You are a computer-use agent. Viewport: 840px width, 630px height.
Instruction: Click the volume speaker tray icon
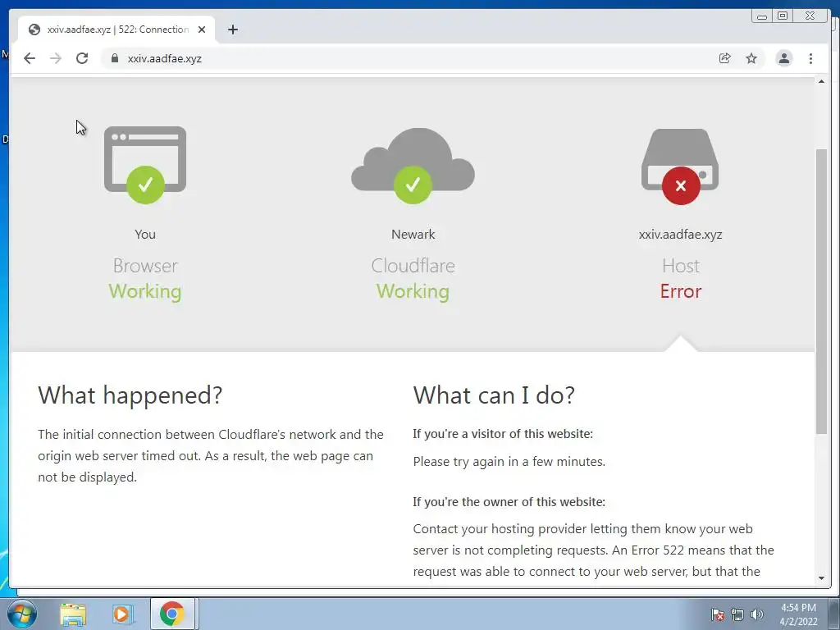tap(756, 614)
